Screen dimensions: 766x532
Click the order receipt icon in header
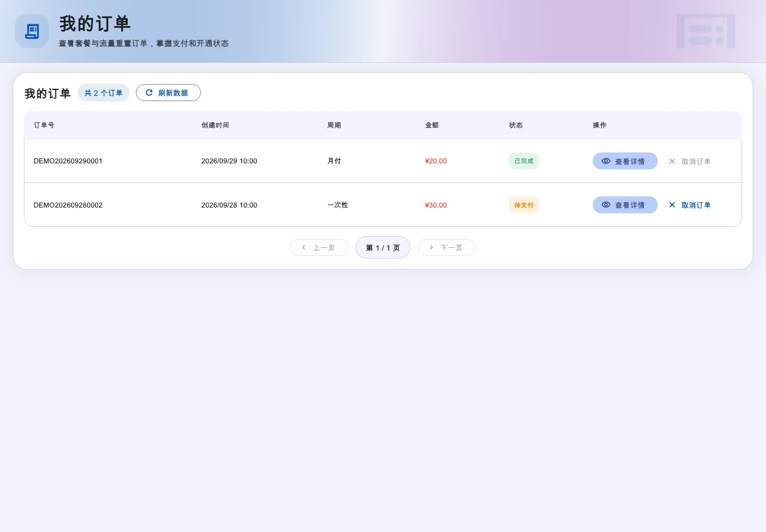tap(32, 31)
